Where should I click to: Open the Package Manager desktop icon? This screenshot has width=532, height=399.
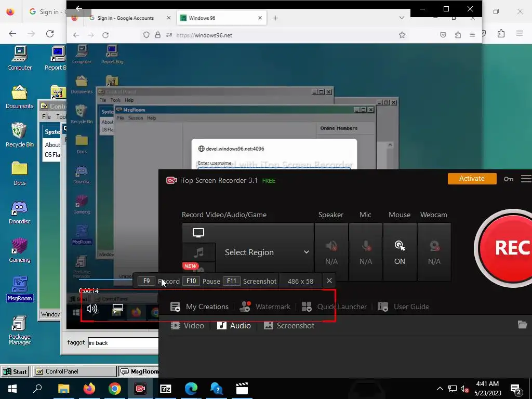pos(20,330)
